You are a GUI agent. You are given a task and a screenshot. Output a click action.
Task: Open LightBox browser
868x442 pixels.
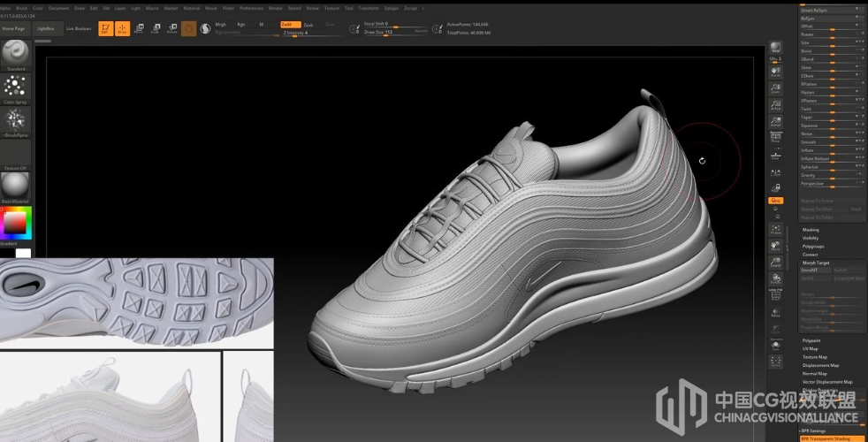coord(46,29)
